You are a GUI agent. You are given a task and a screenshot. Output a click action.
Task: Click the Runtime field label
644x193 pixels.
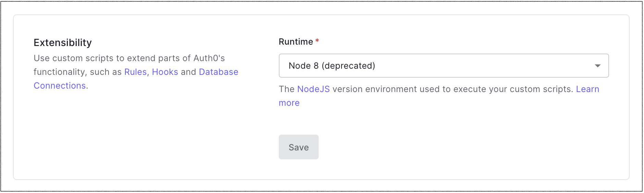296,42
